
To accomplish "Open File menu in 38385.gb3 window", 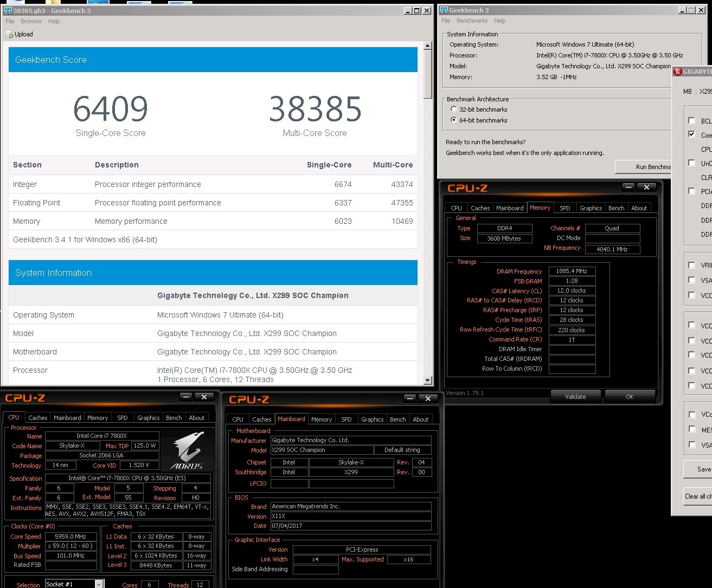I will (10, 21).
